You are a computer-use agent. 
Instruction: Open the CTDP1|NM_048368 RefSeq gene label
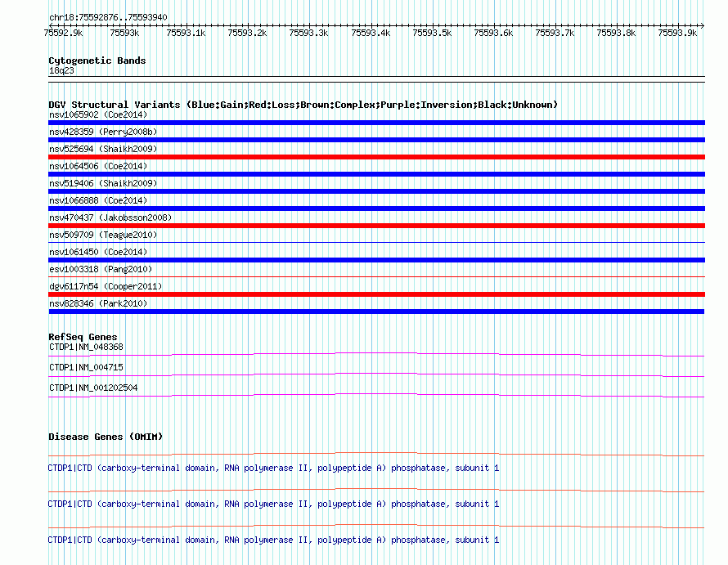pos(86,347)
